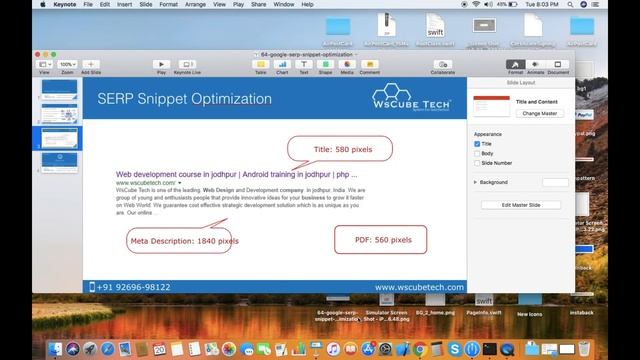Open Google Chrome from the Dock
This screenshot has height=360, width=640.
[420, 349]
